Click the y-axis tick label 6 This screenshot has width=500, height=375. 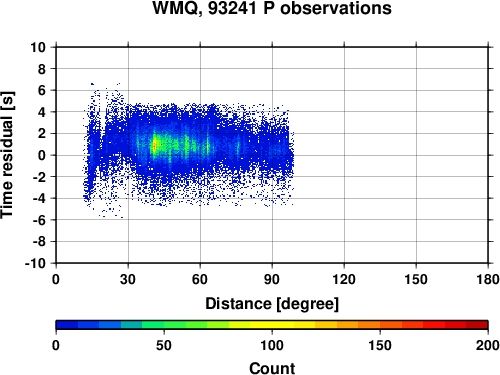click(41, 90)
